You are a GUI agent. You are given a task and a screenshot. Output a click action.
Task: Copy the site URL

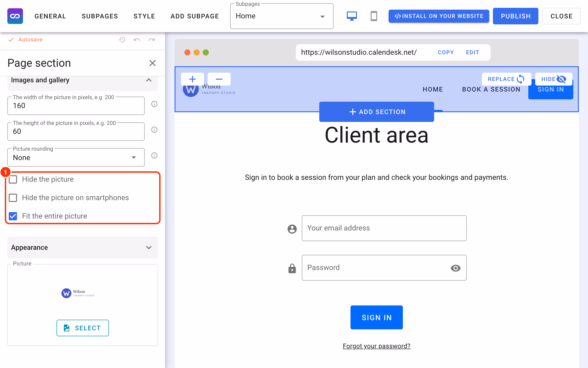point(446,52)
